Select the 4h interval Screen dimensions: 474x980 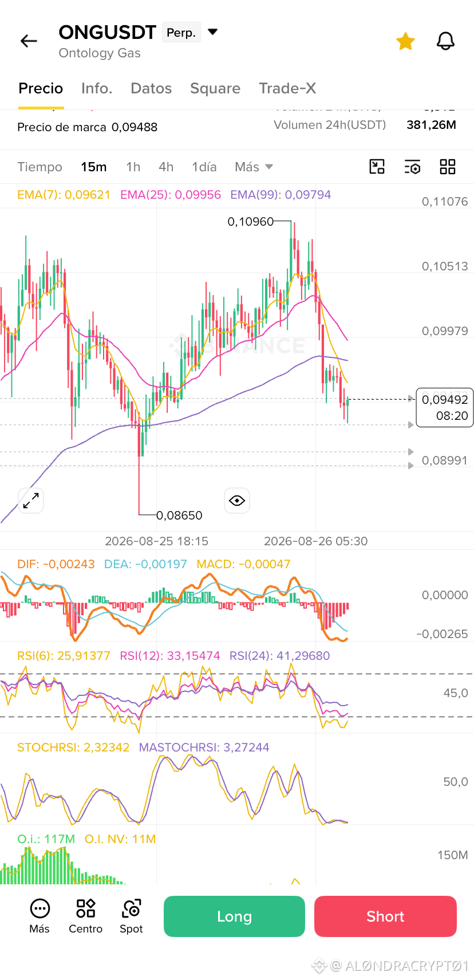click(x=166, y=167)
